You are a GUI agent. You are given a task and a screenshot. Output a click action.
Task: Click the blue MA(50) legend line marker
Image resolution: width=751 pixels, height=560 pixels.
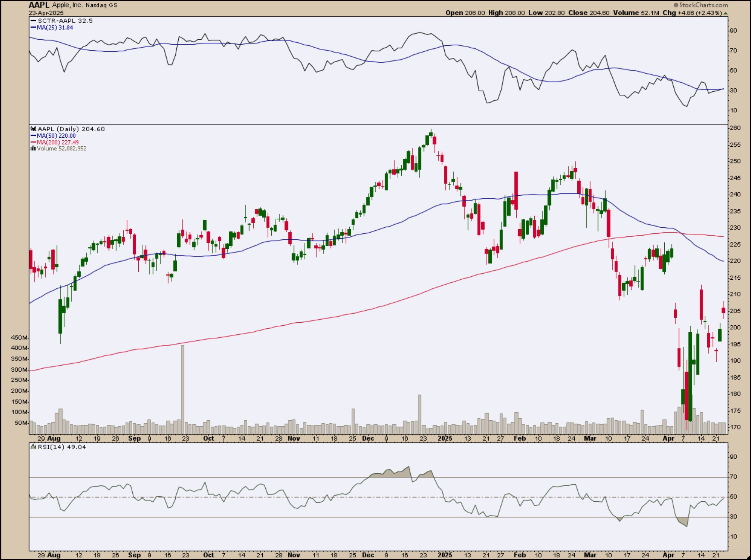[x=34, y=136]
